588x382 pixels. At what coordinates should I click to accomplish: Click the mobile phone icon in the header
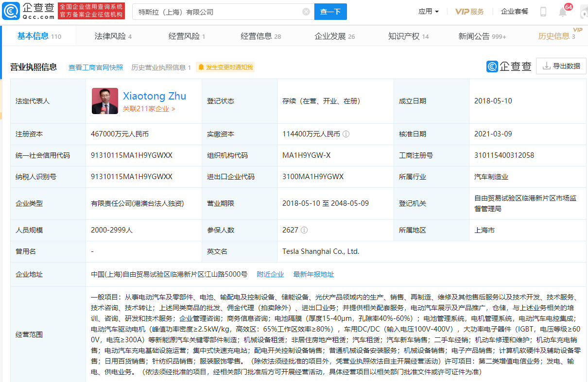tap(543, 12)
